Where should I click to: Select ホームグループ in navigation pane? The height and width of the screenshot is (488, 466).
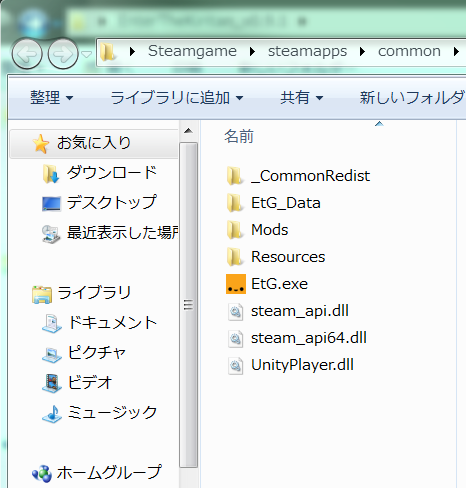point(109,472)
